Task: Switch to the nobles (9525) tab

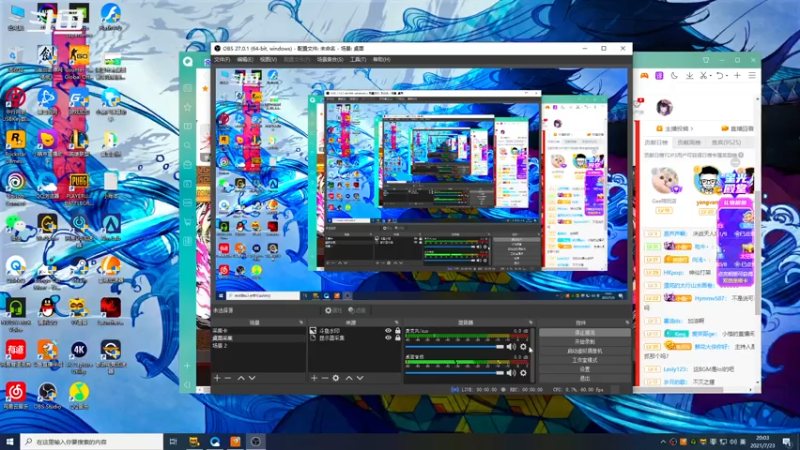Action: coord(726,142)
